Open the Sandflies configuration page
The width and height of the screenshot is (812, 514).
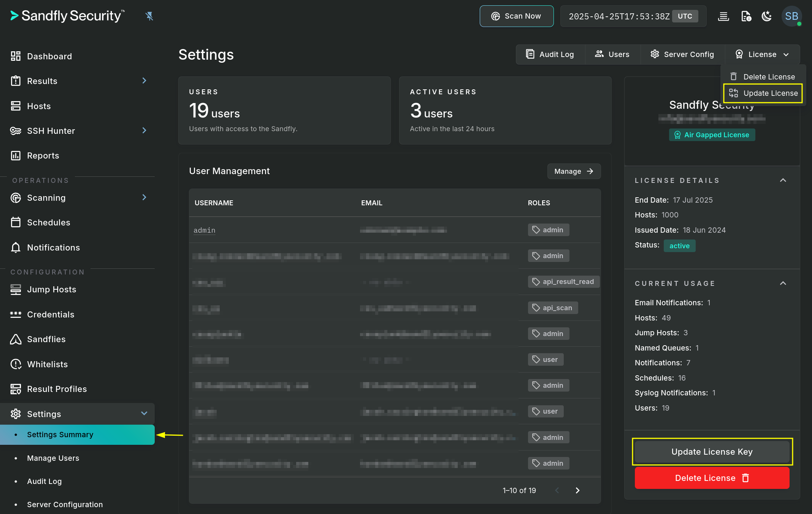(x=46, y=339)
